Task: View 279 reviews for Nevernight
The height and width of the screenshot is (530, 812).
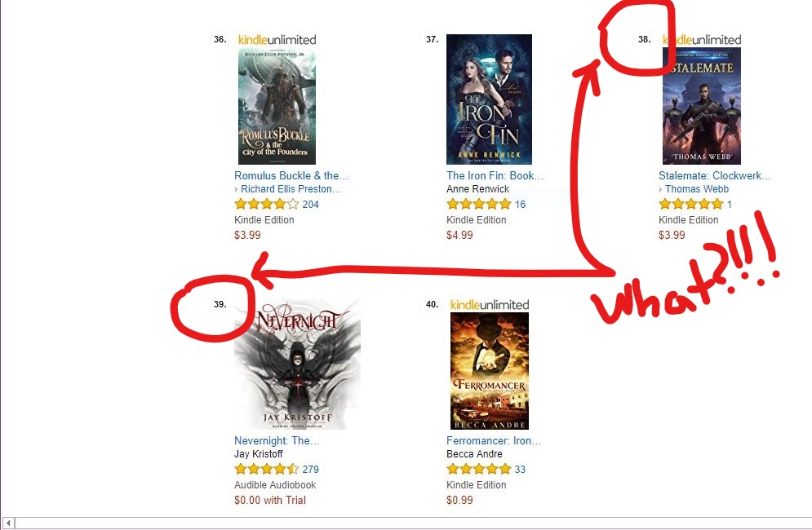Action: point(310,470)
